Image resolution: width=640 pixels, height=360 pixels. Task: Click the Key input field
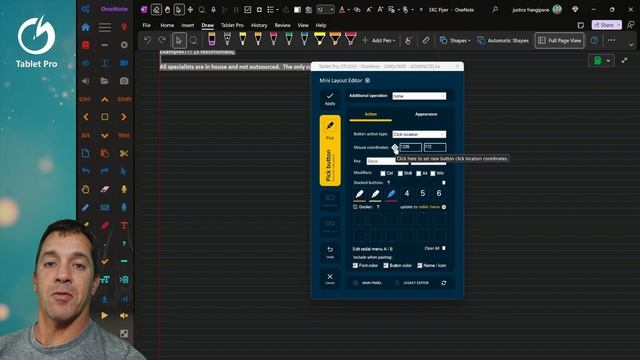tap(387, 161)
